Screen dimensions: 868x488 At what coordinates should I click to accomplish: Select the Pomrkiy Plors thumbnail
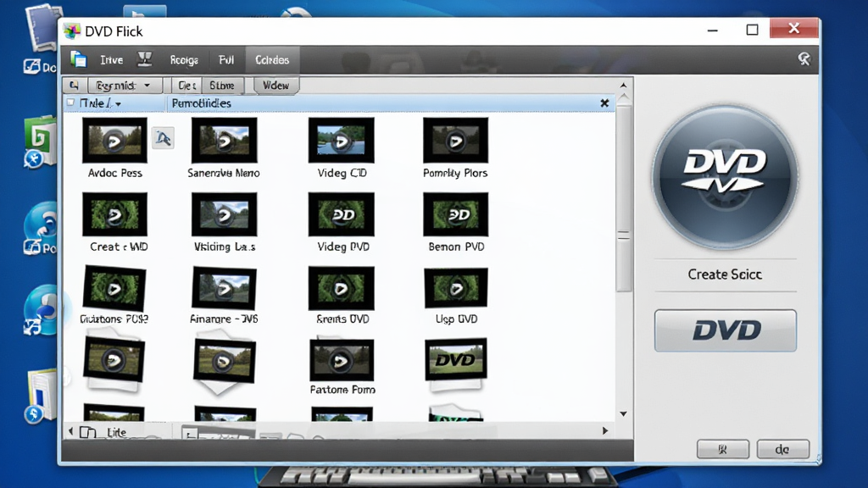pos(455,140)
